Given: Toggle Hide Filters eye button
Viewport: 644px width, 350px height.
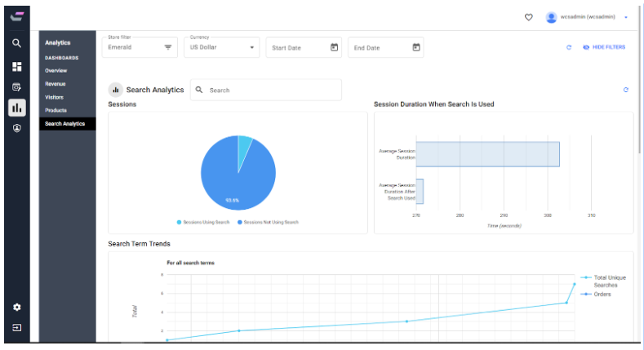Looking at the screenshot, I should tap(604, 47).
